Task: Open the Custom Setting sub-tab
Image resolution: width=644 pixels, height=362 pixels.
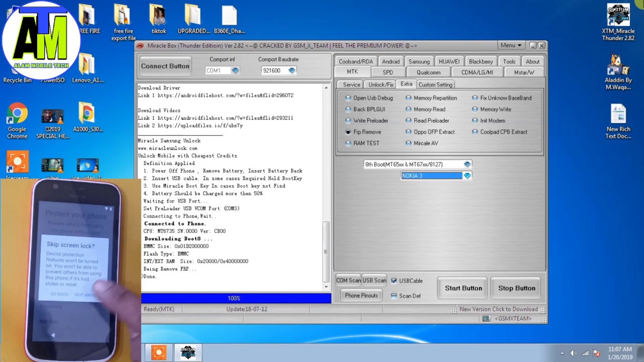Action: tap(435, 84)
